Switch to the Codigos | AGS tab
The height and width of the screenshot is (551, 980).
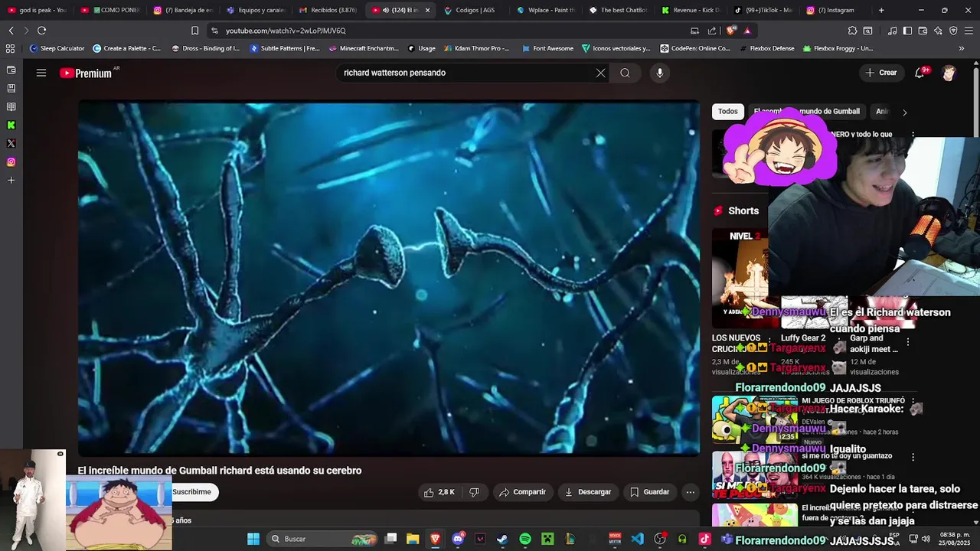pyautogui.click(x=475, y=10)
